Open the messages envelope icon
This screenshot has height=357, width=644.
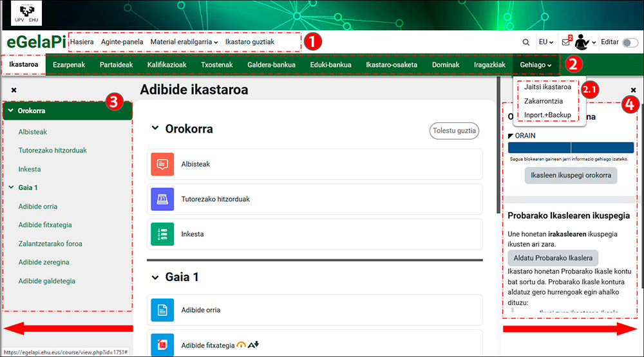pos(565,42)
